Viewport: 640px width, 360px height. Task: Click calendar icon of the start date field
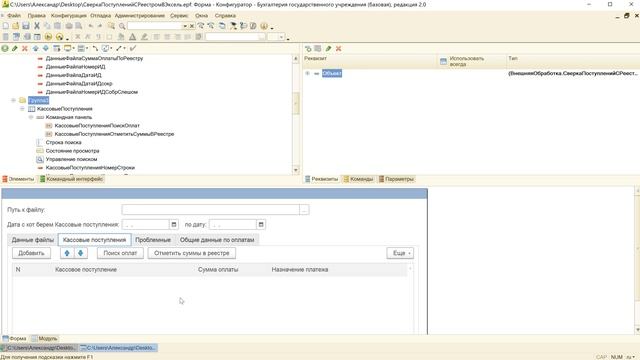click(x=173, y=224)
